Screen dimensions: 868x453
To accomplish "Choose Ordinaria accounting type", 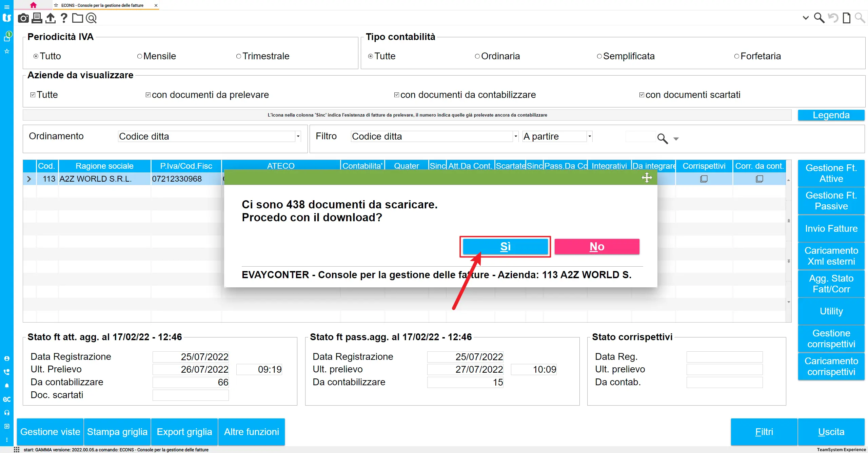I will [x=477, y=56].
